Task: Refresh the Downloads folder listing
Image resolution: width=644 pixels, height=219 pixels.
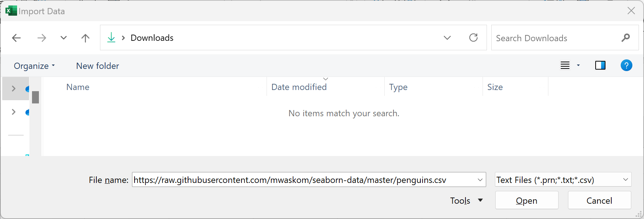Action: pos(473,38)
